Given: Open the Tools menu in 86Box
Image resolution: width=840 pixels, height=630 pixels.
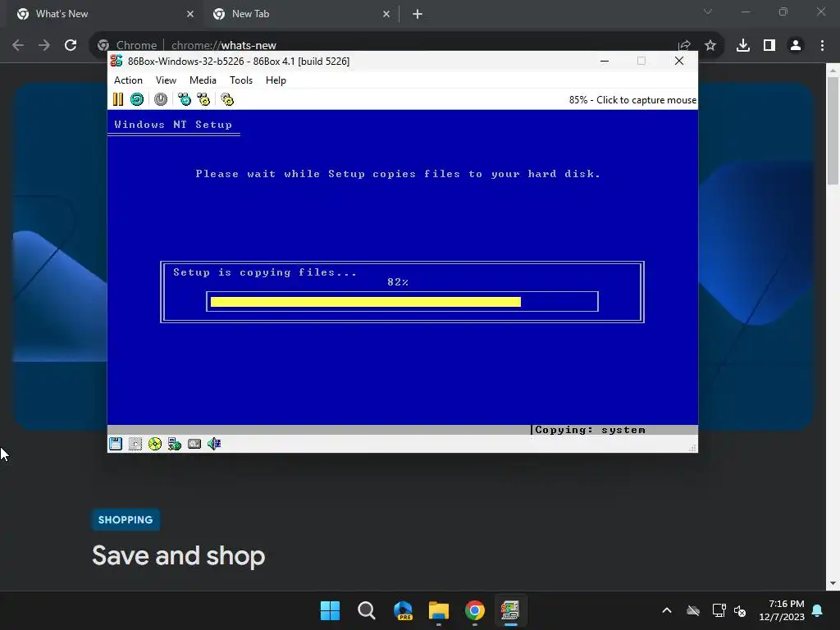Looking at the screenshot, I should (241, 80).
